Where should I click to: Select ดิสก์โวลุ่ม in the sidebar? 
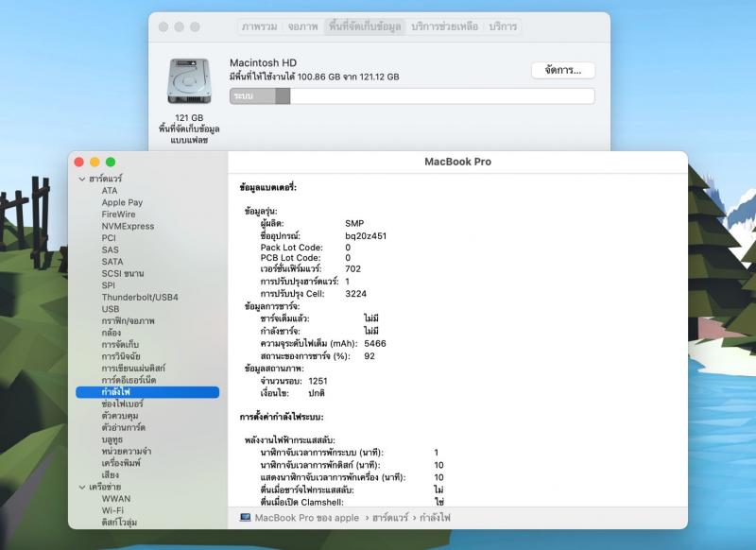tap(119, 522)
